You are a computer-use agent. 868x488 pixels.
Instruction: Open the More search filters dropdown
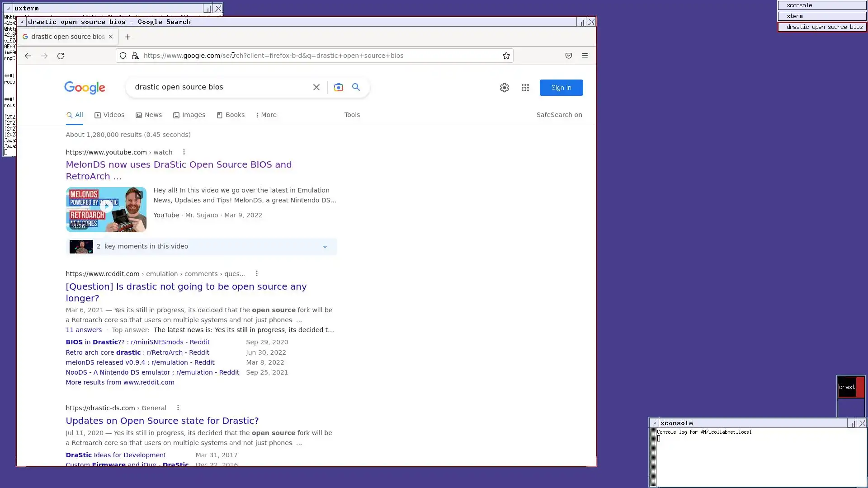266,115
